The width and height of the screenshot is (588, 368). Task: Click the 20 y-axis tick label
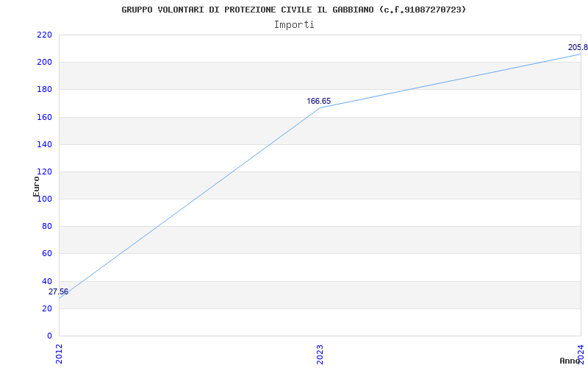(46, 308)
